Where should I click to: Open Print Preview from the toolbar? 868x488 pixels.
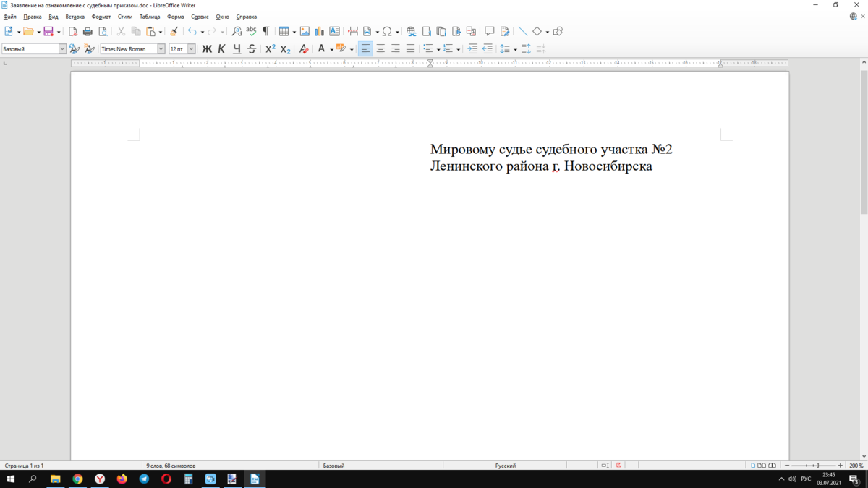103,31
